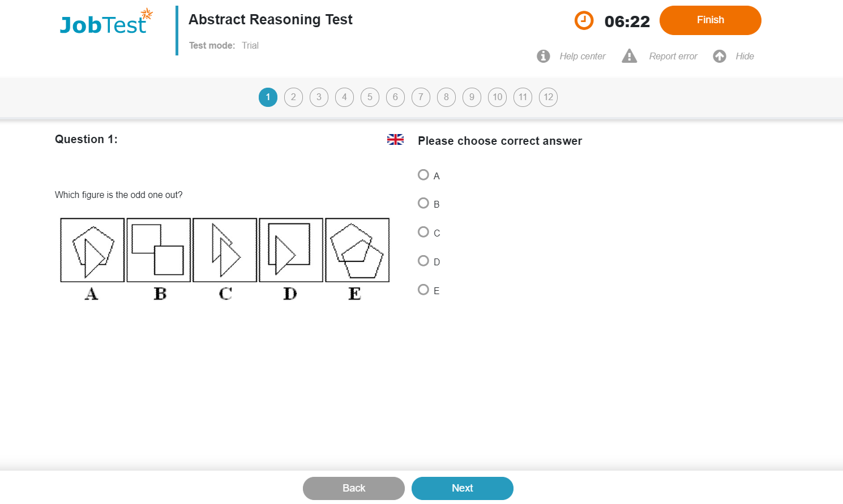843x504 pixels.
Task: Click the JobTest logo
Action: 106,23
